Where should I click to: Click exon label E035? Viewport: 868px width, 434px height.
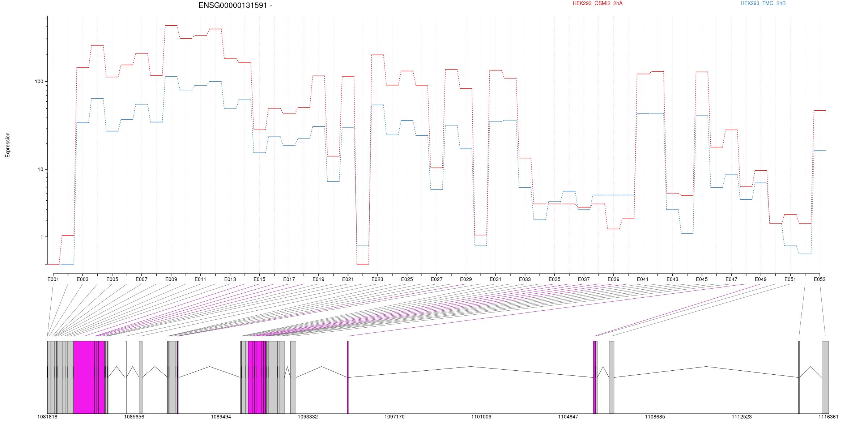(x=554, y=279)
